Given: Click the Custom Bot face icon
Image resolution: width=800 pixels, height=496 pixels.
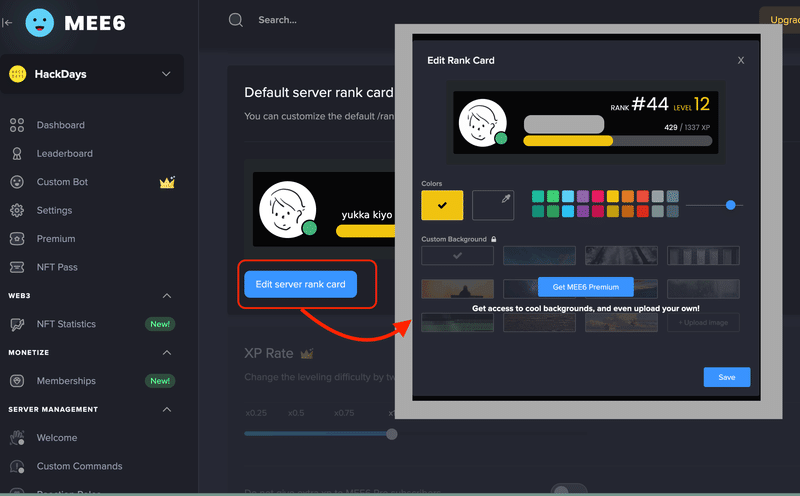Looking at the screenshot, I should click(17, 182).
